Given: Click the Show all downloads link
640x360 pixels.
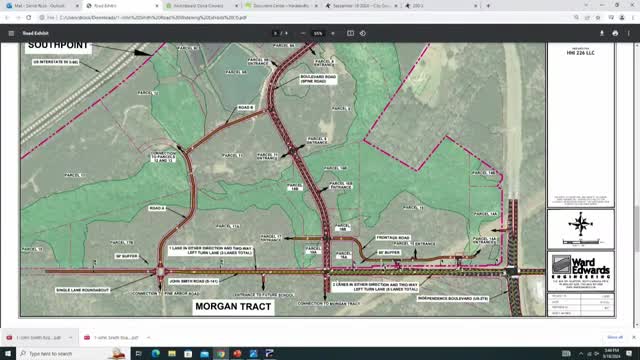Looking at the screenshot, I should tap(615, 337).
